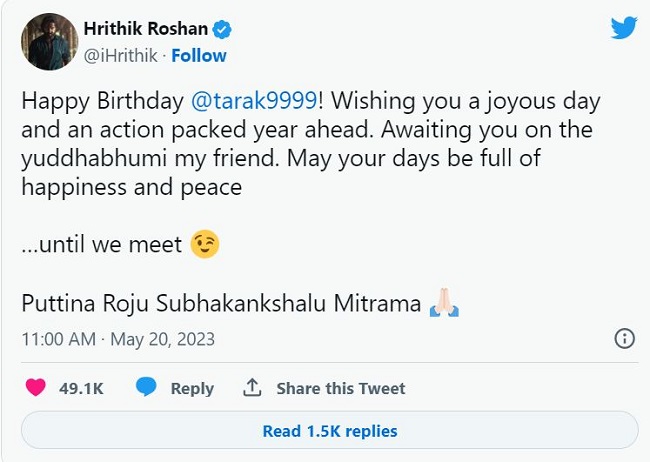Click the folded hands emoji

443,304
